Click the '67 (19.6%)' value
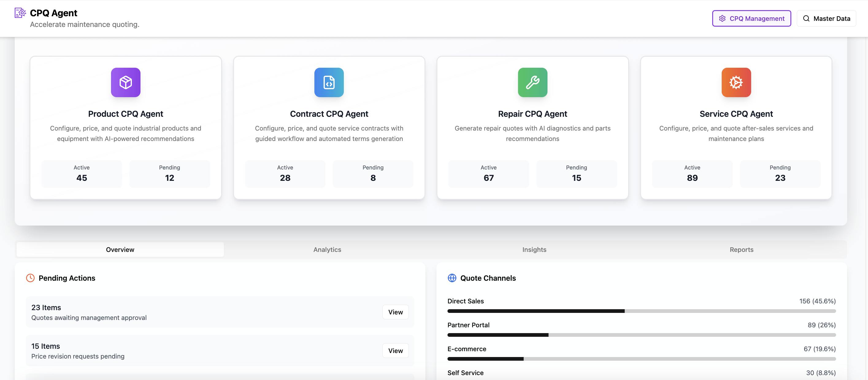The width and height of the screenshot is (868, 380). (x=820, y=349)
